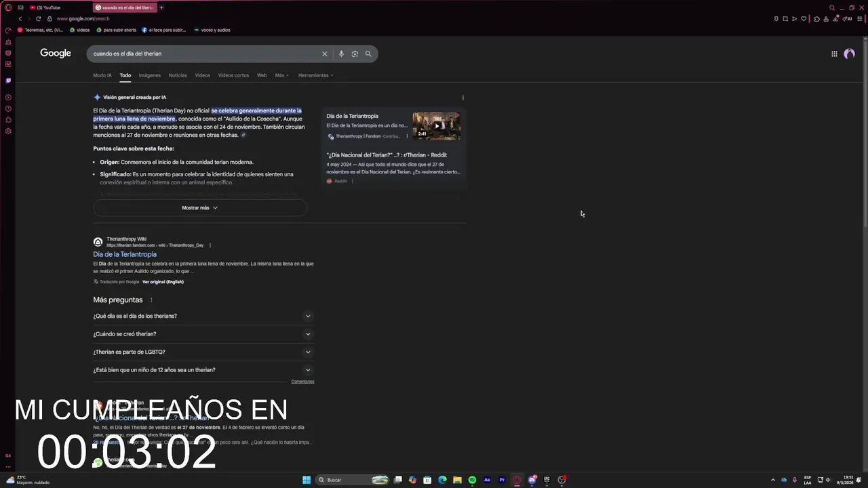Open the "voces y audios" bookmark
This screenshot has height=488, width=868.
212,30
